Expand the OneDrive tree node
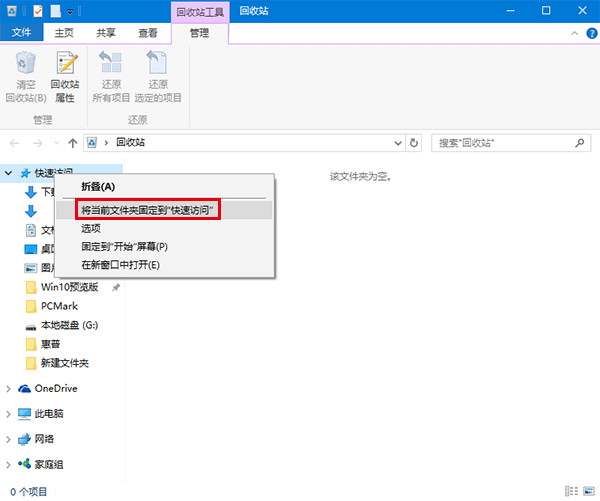This screenshot has width=600, height=501. point(9,388)
